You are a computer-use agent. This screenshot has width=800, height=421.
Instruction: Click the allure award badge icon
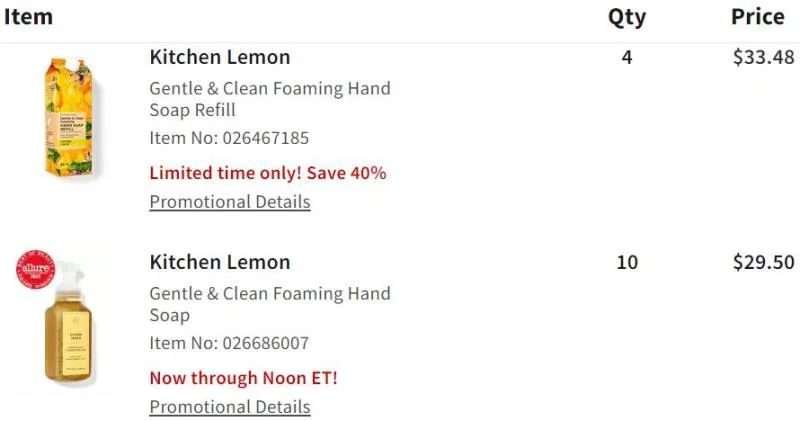click(x=35, y=269)
